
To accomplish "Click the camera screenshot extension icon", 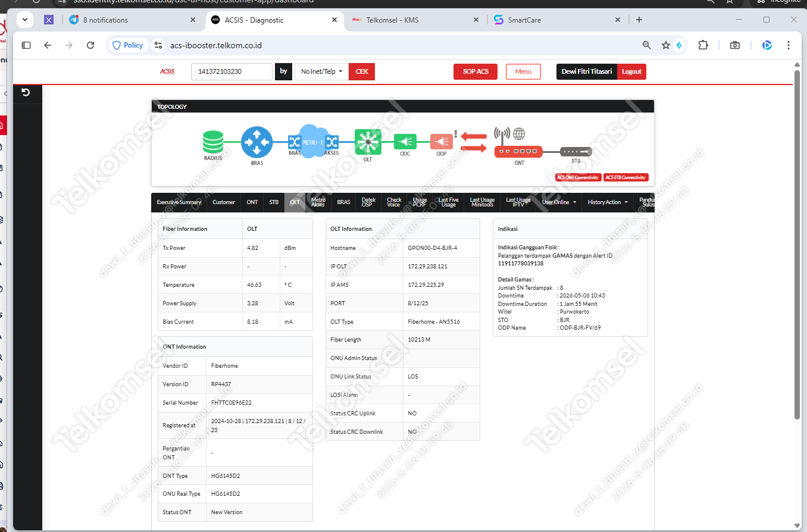I will (735, 45).
